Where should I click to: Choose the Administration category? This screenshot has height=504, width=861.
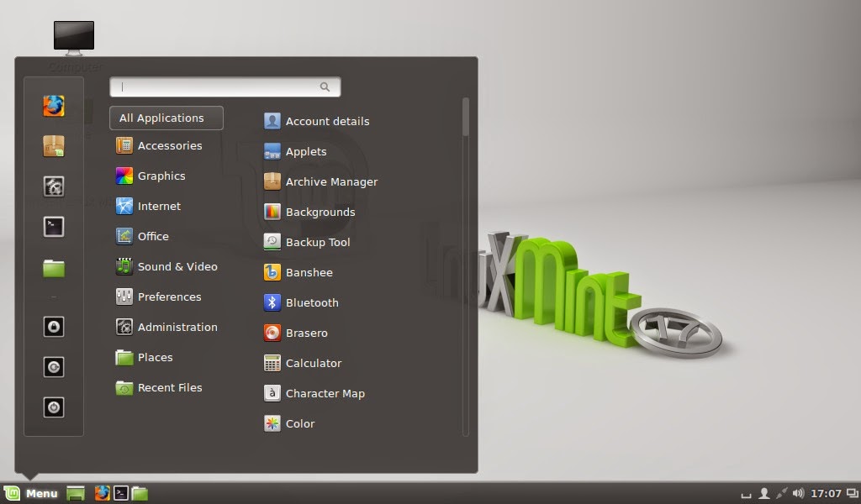click(166, 327)
